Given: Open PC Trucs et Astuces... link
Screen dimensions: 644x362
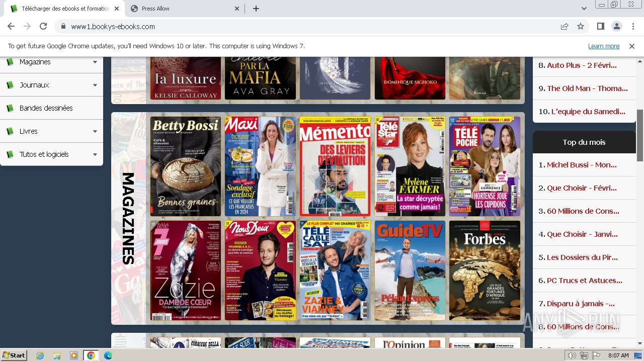Looking at the screenshot, I should (585, 281).
